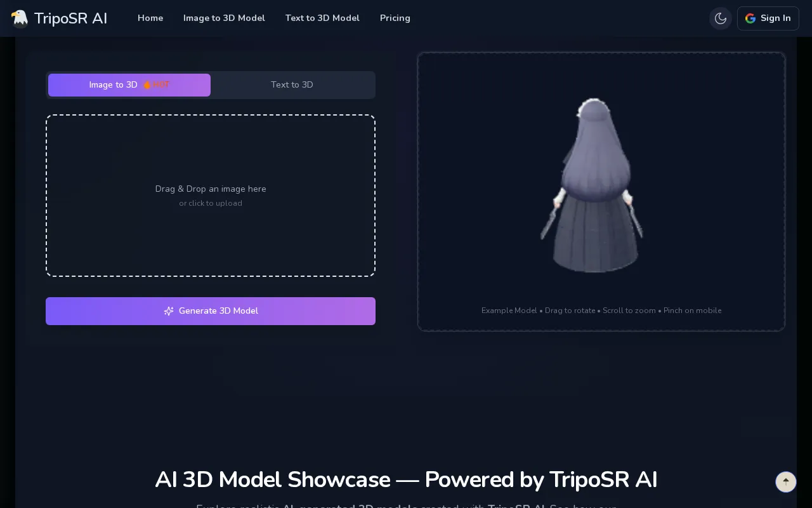Screen dimensions: 812x508
Task: Toggle dark mode with the moon icon
Action: coord(721,18)
